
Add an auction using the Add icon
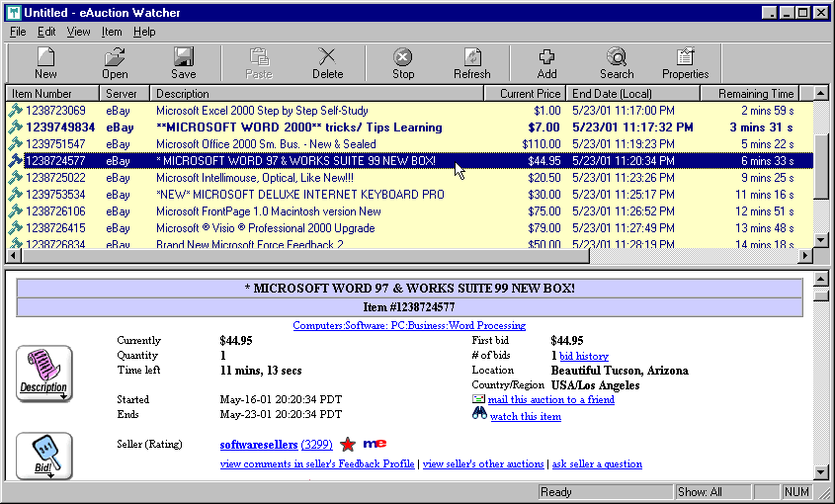[546, 63]
